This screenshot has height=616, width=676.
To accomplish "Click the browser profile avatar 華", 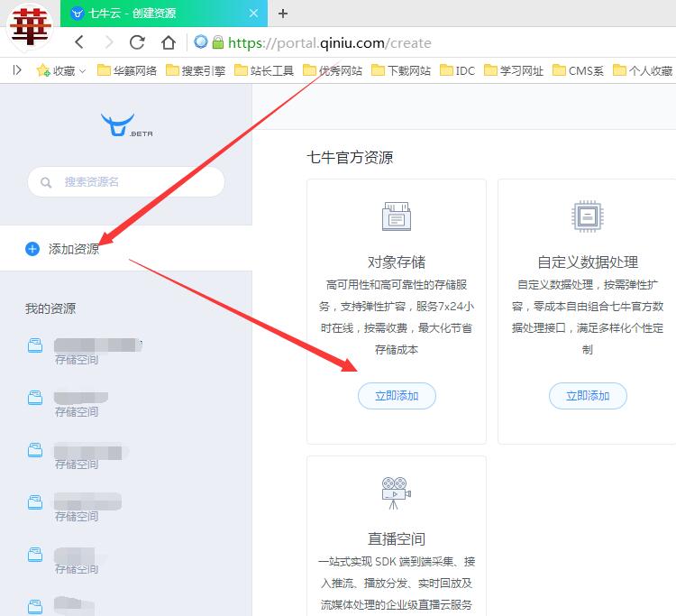I will tap(30, 27).
